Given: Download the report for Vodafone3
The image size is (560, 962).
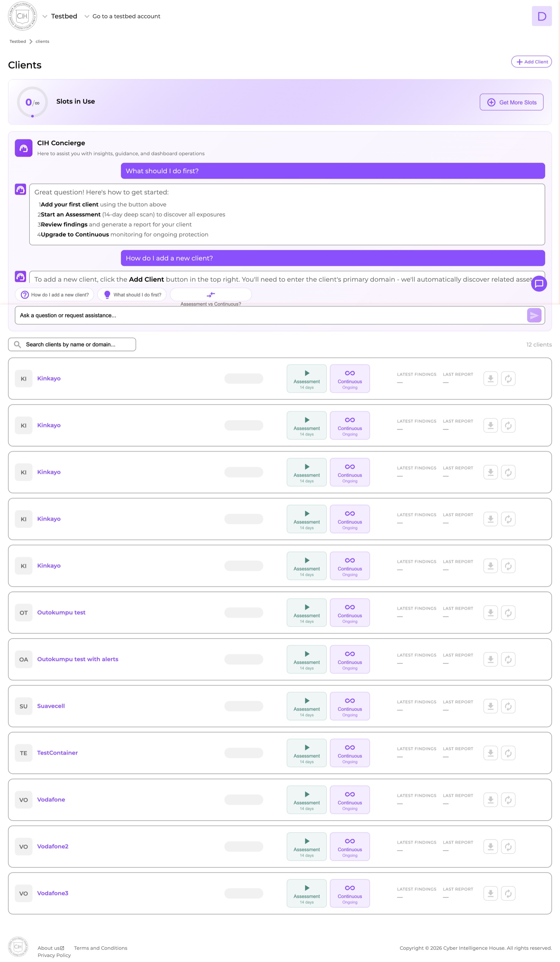Looking at the screenshot, I should click(490, 893).
